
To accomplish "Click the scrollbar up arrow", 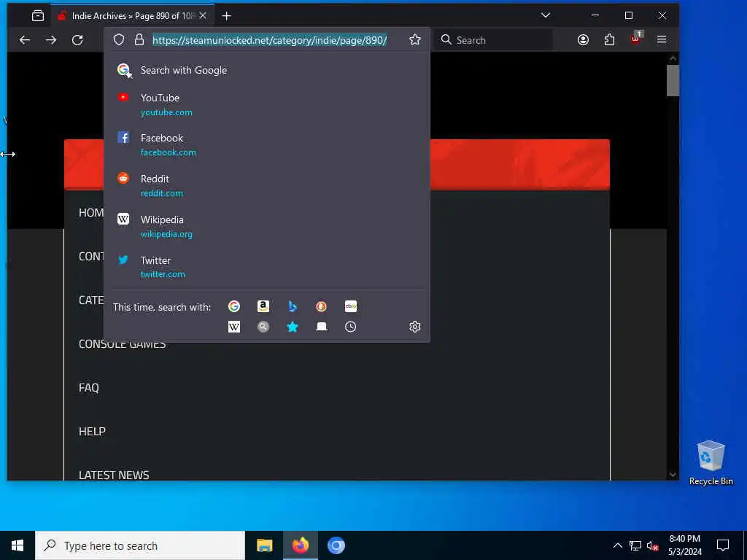I will click(x=673, y=58).
